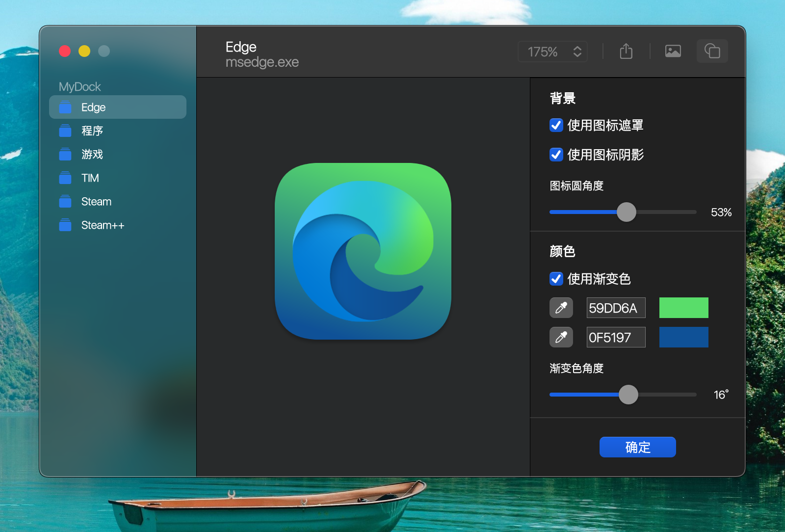This screenshot has height=532, width=785.
Task: Open the 175% zoom dropdown
Action: coord(553,52)
